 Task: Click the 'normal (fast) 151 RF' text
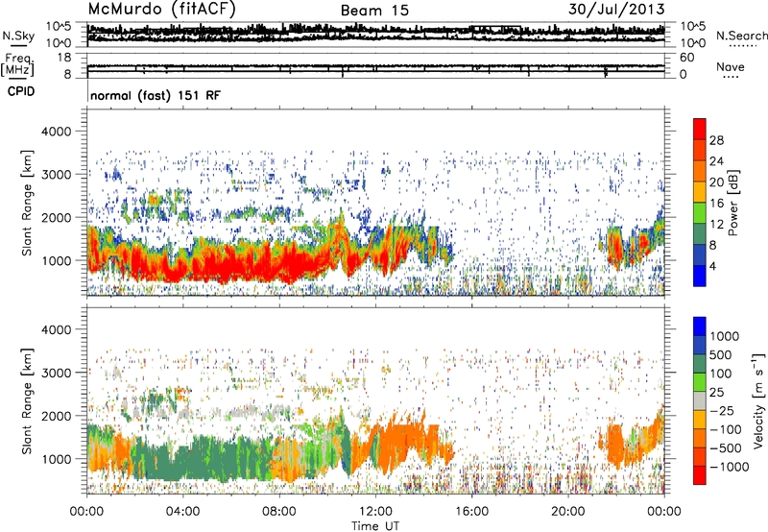[x=156, y=95]
